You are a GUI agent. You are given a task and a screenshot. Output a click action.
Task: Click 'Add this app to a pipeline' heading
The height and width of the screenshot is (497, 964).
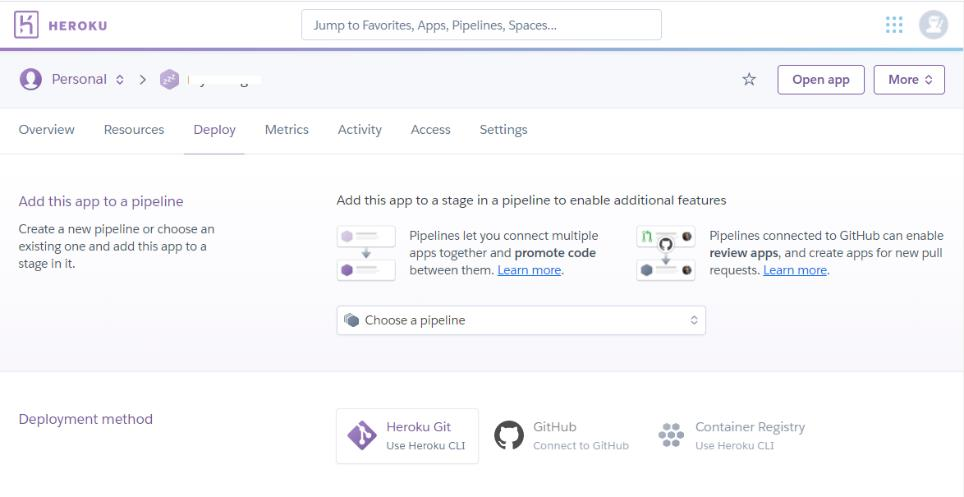(x=101, y=202)
